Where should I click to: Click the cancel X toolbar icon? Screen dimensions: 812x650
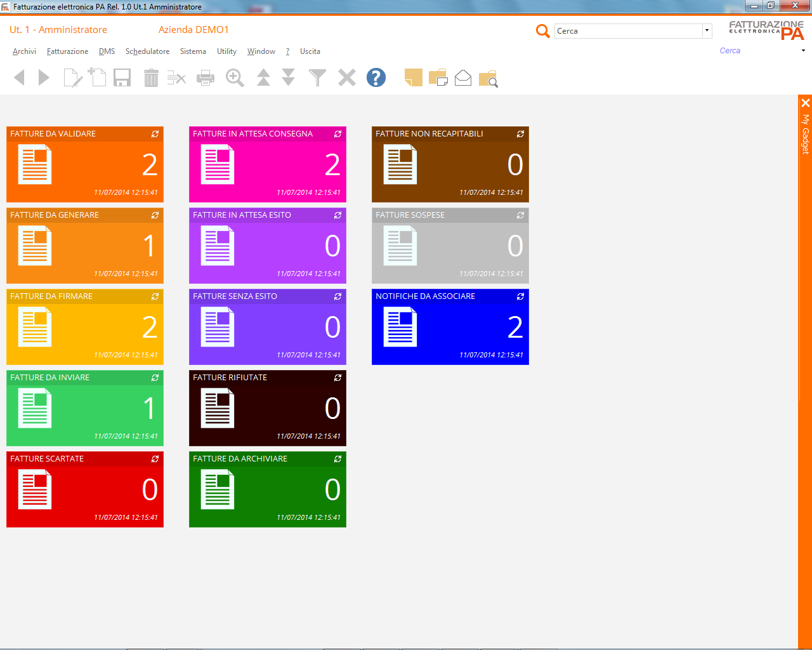[x=347, y=77]
